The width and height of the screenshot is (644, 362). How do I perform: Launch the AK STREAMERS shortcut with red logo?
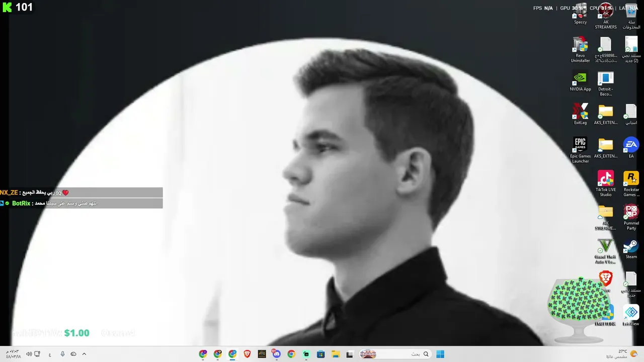coord(606,17)
